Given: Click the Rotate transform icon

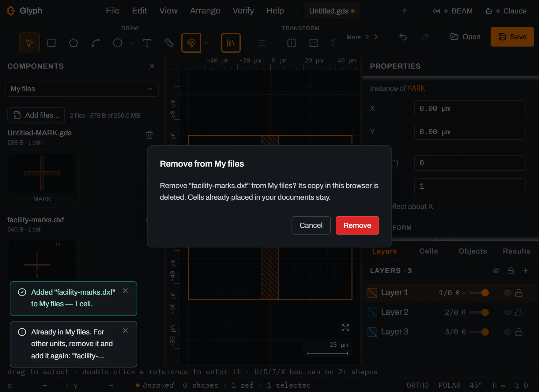Looking at the screenshot, I should [x=335, y=43].
